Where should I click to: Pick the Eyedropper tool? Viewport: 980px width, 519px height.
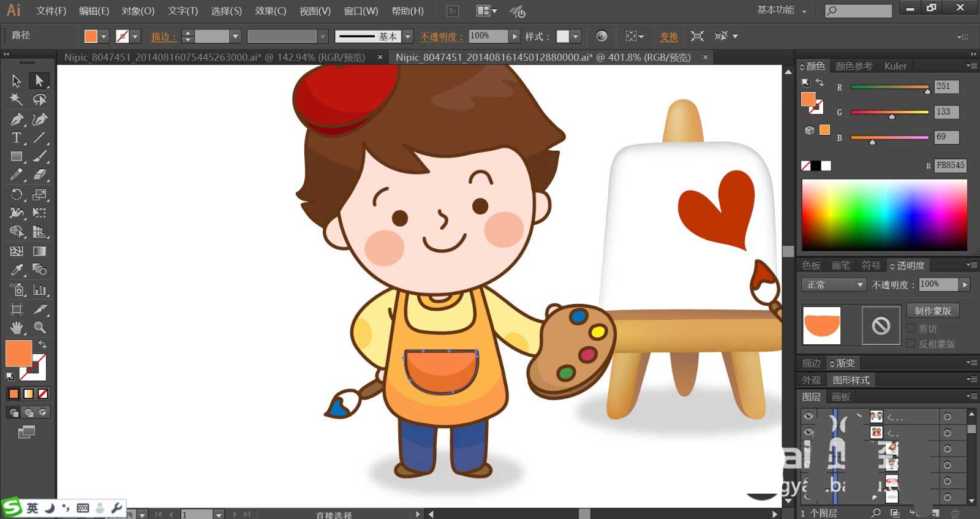(x=17, y=270)
